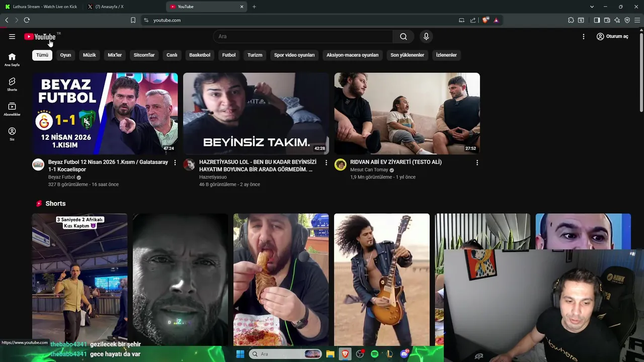Select the Tümü filter chip

(42, 55)
